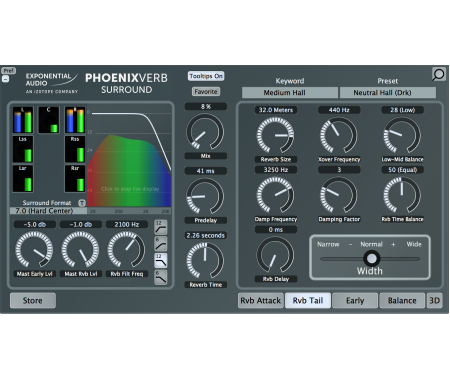Viewport: 450px width, 380px height.
Task: Click the 28 (Low) balance value field
Action: click(x=402, y=110)
